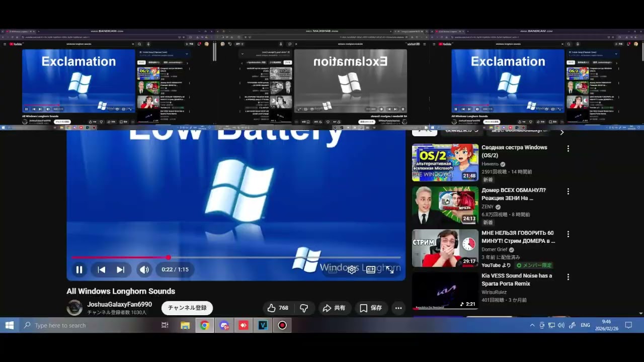Open the red record-circle app on taskbar

click(282, 325)
